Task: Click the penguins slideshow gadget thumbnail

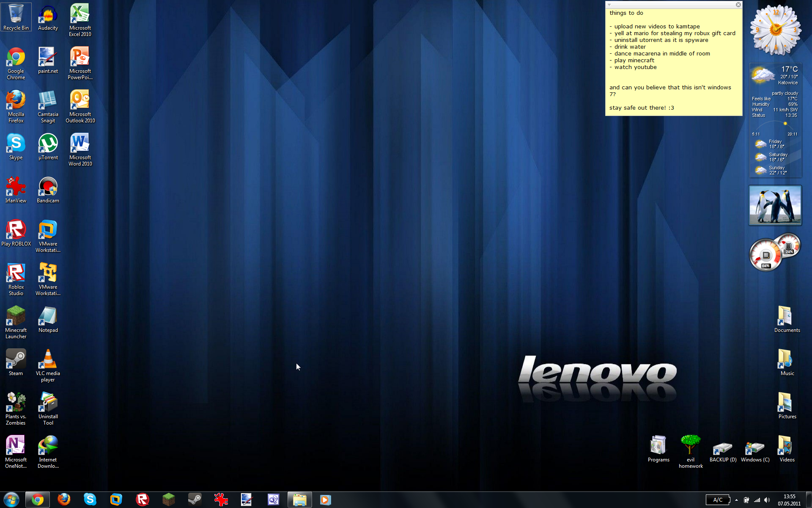Action: 775,205
